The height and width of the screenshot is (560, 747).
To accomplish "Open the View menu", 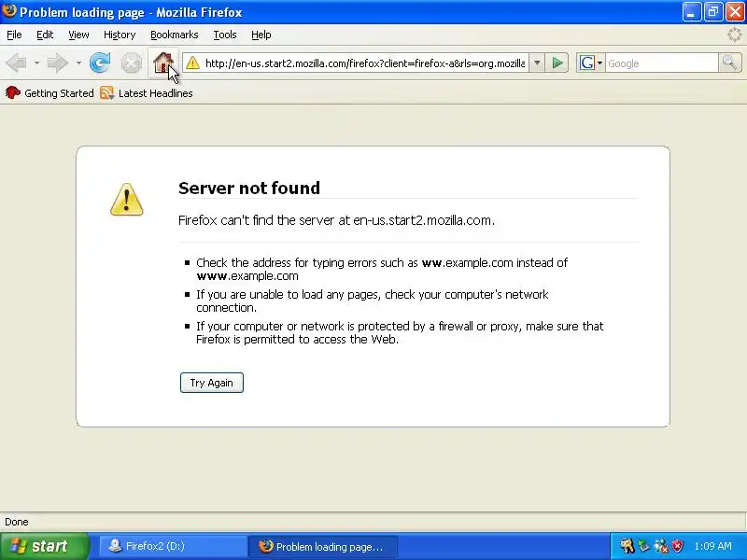I will pyautogui.click(x=78, y=35).
